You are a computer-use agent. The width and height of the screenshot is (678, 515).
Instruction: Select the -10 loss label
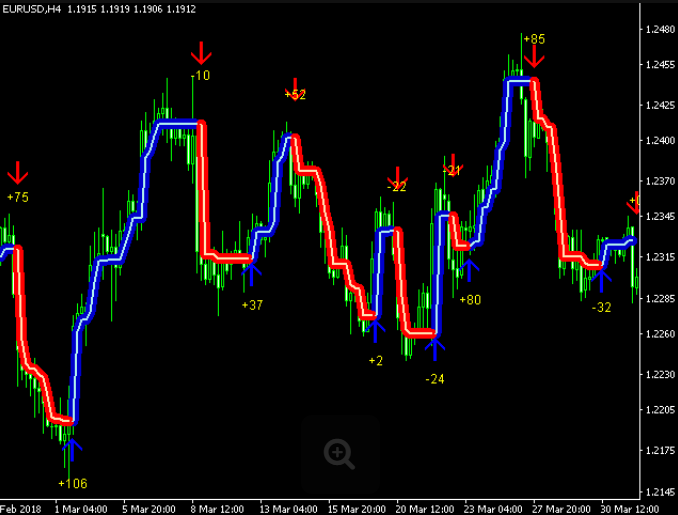[201, 76]
